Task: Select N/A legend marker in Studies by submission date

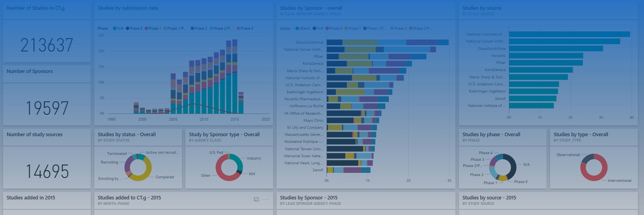Action: pos(115,28)
